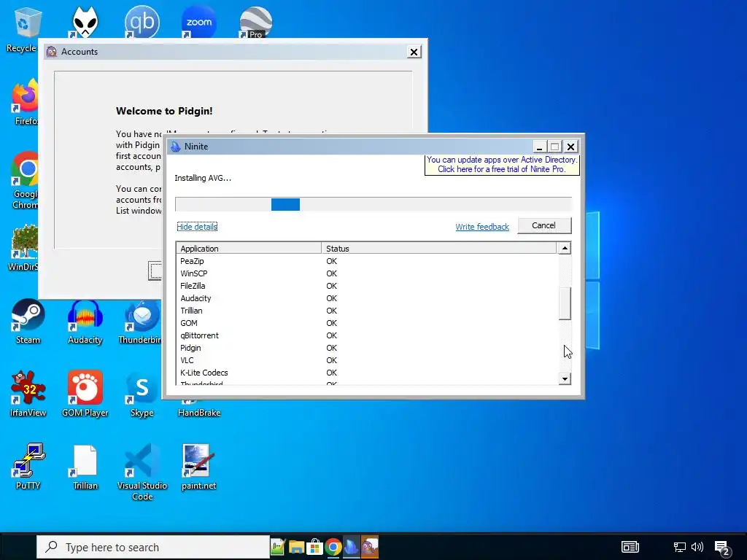Image resolution: width=747 pixels, height=560 pixels.
Task: Select the WinSCP row
Action: pos(366,273)
